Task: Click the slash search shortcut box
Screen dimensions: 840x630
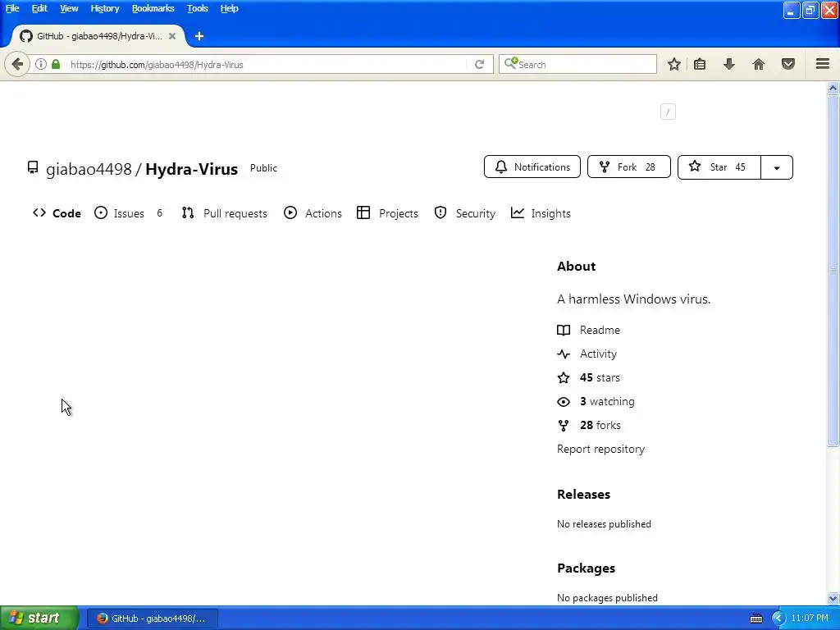Action: [x=668, y=112]
